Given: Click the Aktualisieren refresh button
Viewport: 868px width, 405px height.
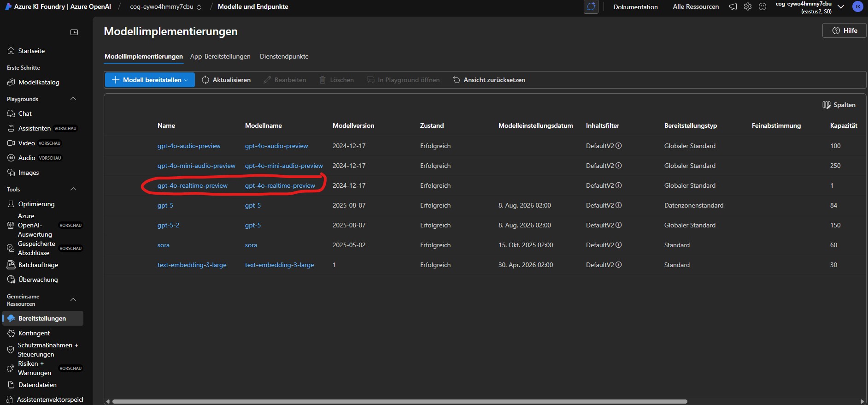Looking at the screenshot, I should click(x=226, y=80).
